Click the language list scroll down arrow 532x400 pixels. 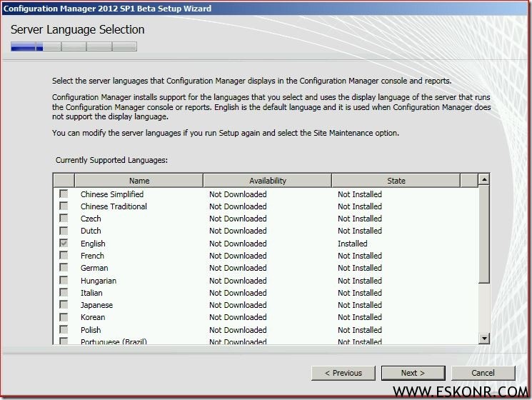pos(484,339)
